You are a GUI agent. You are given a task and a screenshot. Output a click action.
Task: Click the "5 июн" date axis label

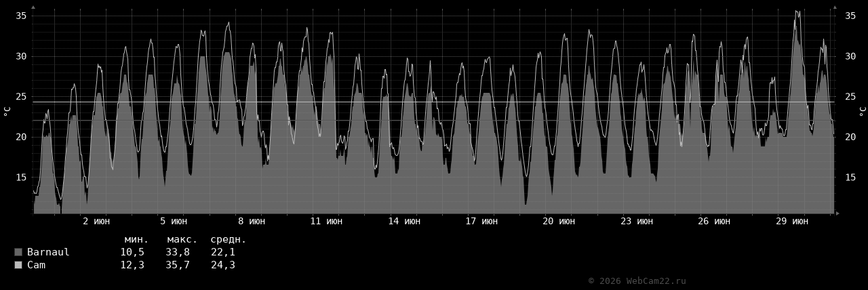click(174, 221)
